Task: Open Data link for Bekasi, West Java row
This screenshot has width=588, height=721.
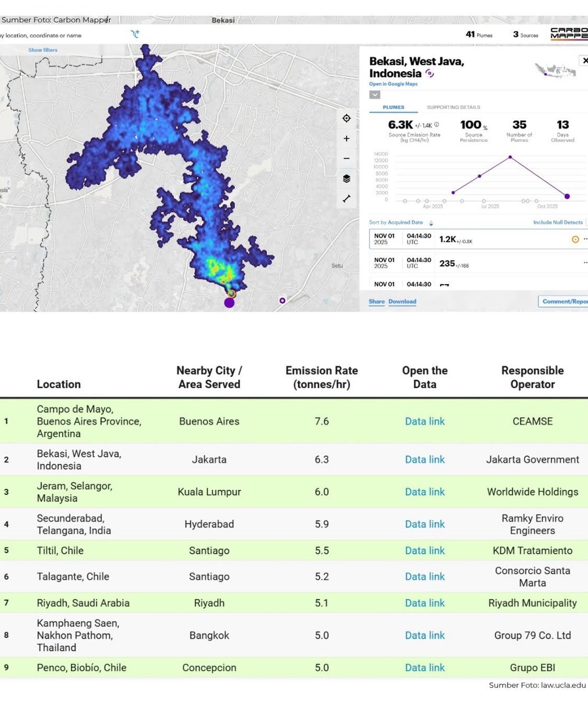Action: [425, 459]
